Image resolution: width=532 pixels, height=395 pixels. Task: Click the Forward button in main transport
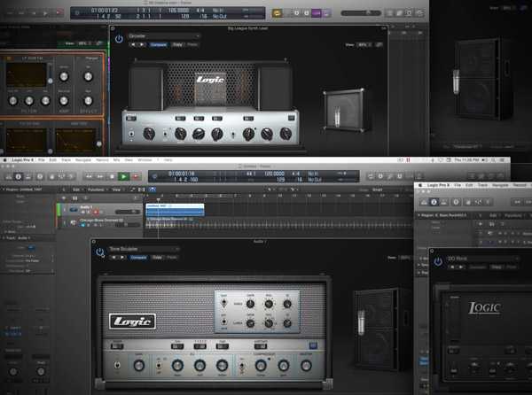click(x=100, y=176)
